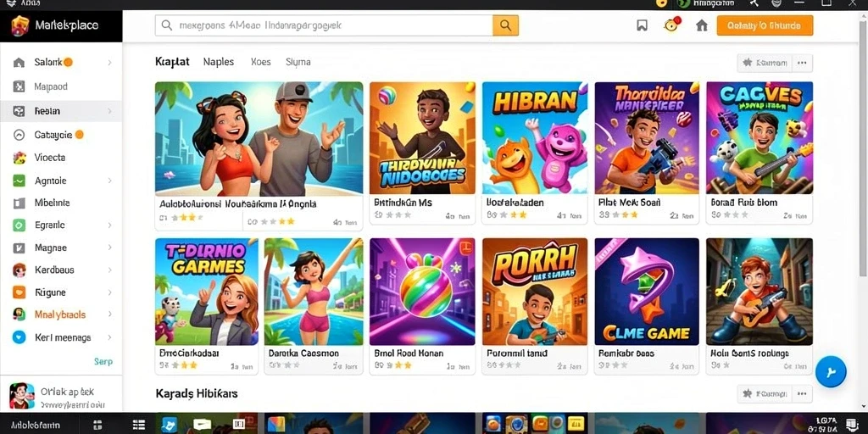Select the Vioecta sidebar icon

click(x=19, y=158)
